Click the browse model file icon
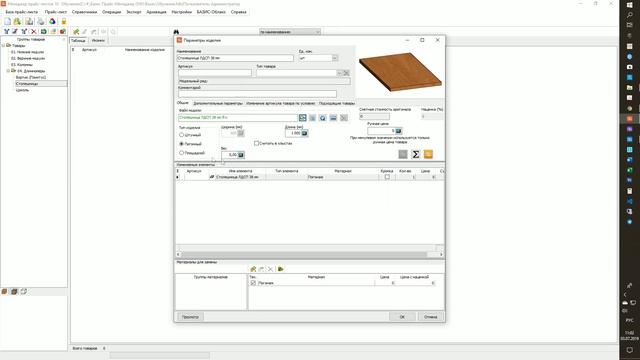This screenshot has height=360, width=640. [x=302, y=118]
